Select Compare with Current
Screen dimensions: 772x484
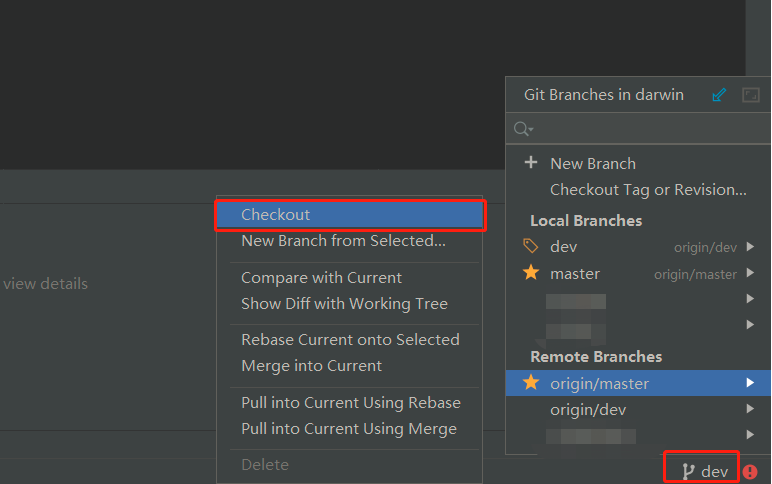[x=321, y=278]
